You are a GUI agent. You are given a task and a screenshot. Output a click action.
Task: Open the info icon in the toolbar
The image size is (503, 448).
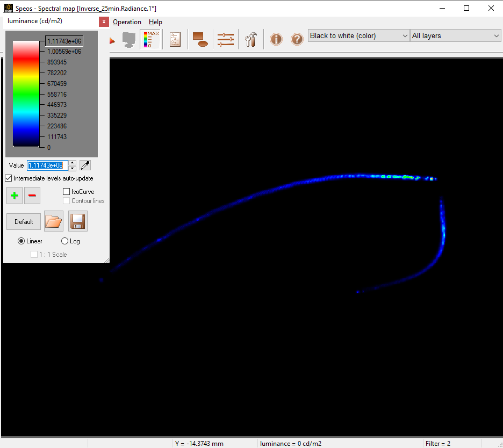click(276, 39)
